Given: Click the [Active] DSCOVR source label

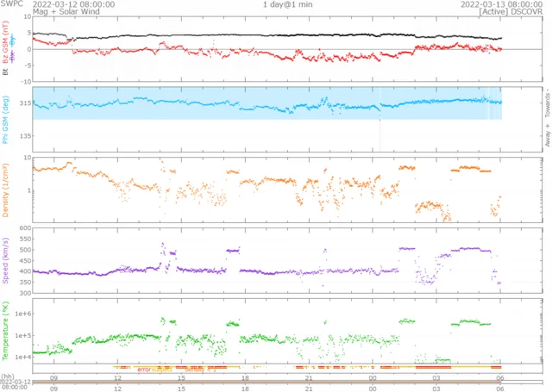Looking at the screenshot, I should tap(510, 12).
